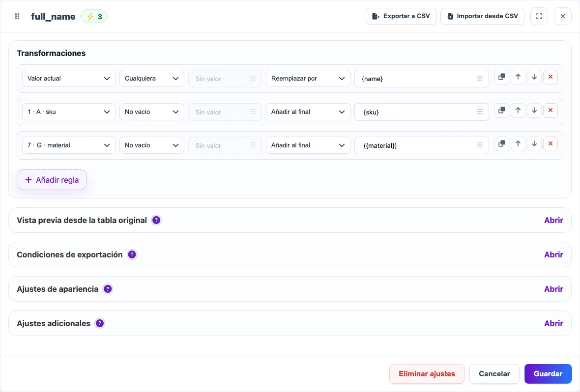The width and height of the screenshot is (580, 392).
Task: Toggle fullscreen mode icon
Action: coord(539,16)
